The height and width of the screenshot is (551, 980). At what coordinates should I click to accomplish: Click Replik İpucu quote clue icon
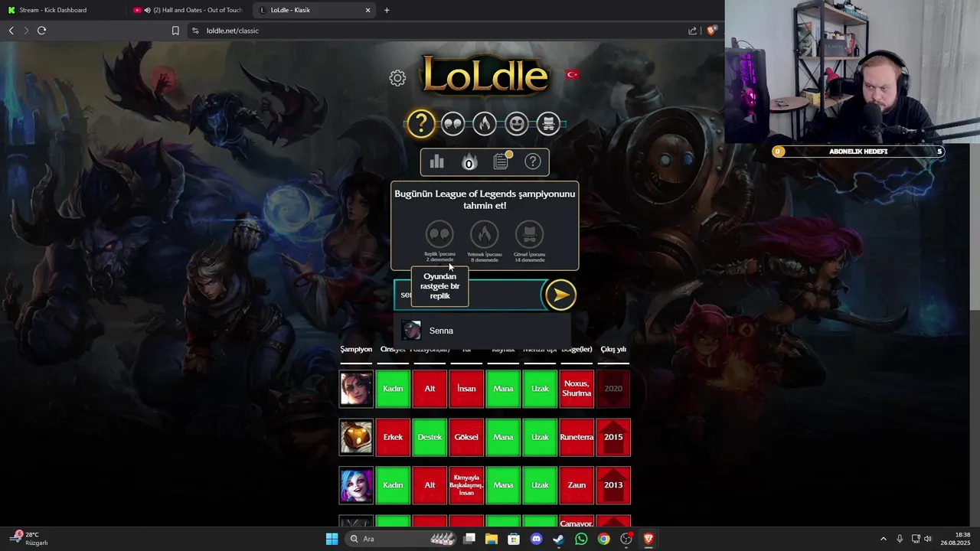(439, 234)
